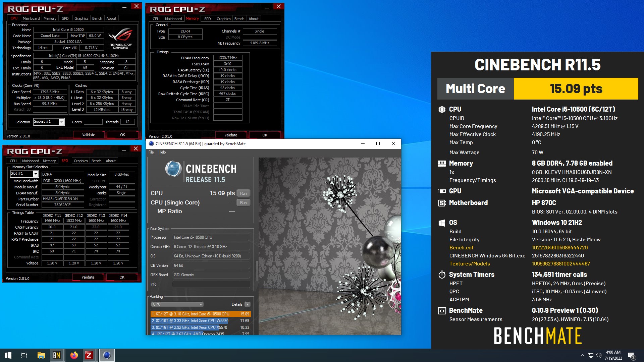The width and height of the screenshot is (644, 362).
Task: Expand ranking Details arrow button
Action: tap(247, 304)
